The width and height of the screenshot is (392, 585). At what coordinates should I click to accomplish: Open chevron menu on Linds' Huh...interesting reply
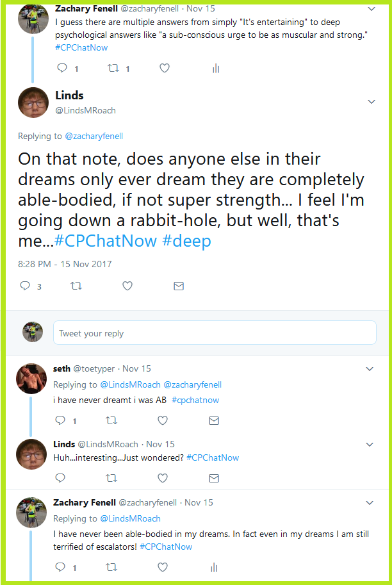pyautogui.click(x=370, y=444)
